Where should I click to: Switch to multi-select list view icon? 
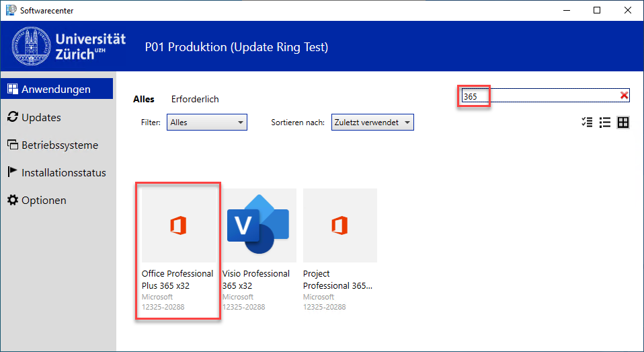pyautogui.click(x=587, y=122)
